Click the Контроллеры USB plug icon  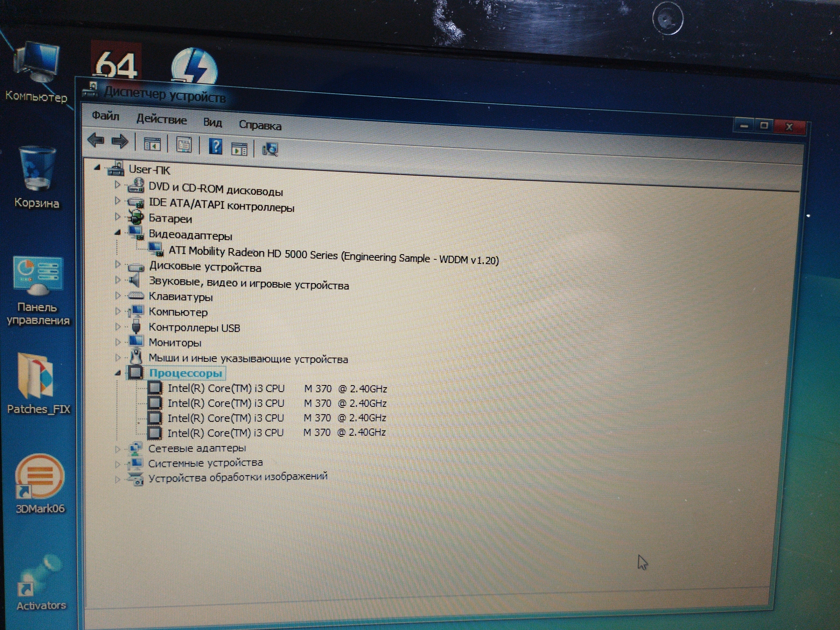(x=136, y=326)
